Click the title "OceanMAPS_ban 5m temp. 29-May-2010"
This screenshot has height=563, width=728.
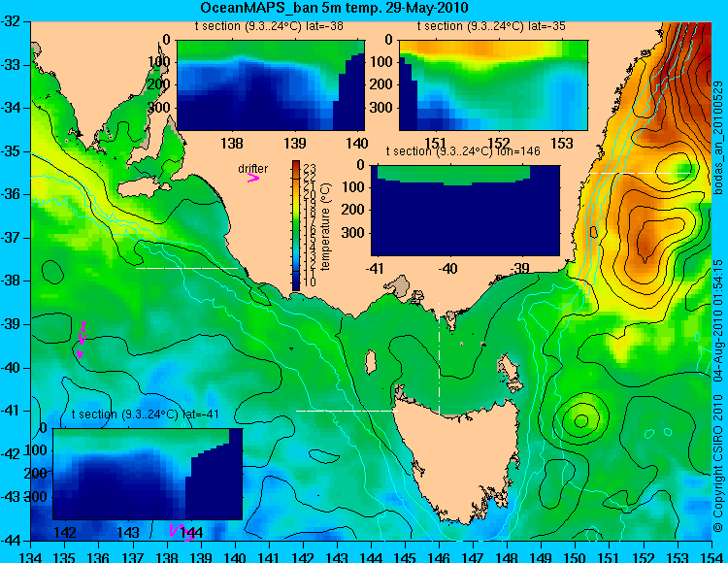click(x=334, y=8)
